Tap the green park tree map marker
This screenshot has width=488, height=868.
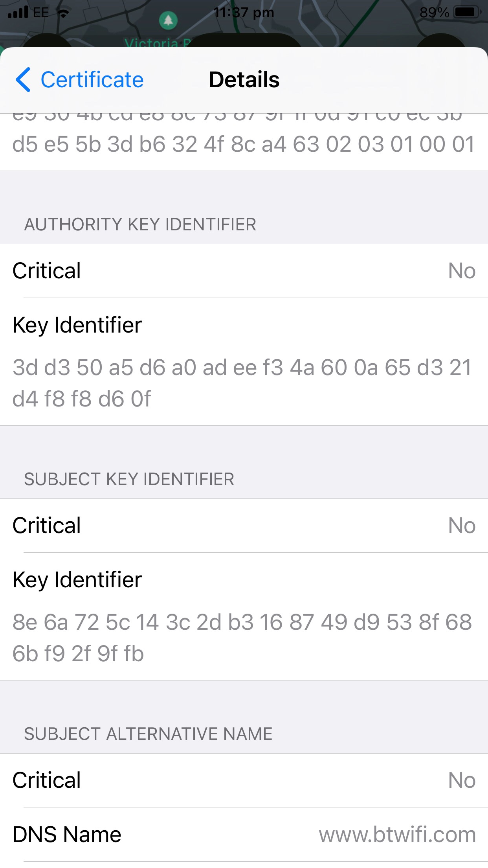pyautogui.click(x=168, y=20)
